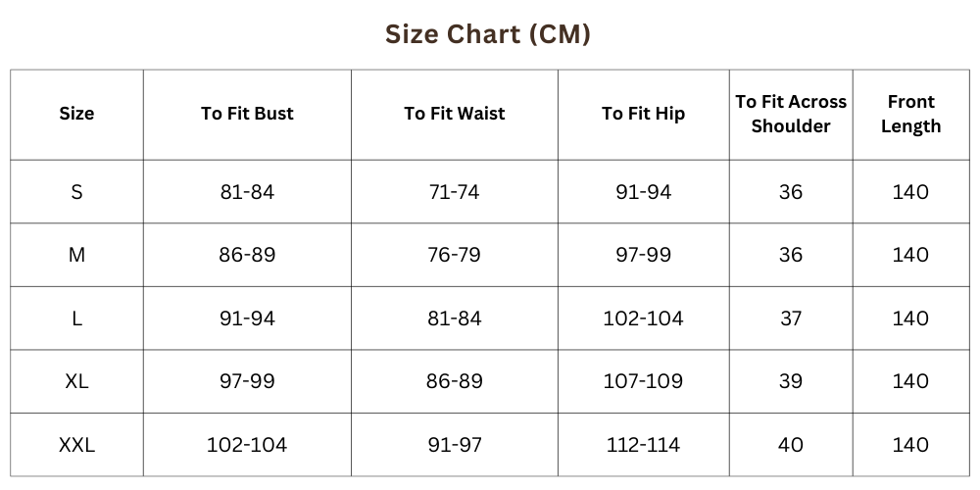Select waist value 91-97 for XXL
This screenshot has height=490, width=980.
(x=455, y=445)
